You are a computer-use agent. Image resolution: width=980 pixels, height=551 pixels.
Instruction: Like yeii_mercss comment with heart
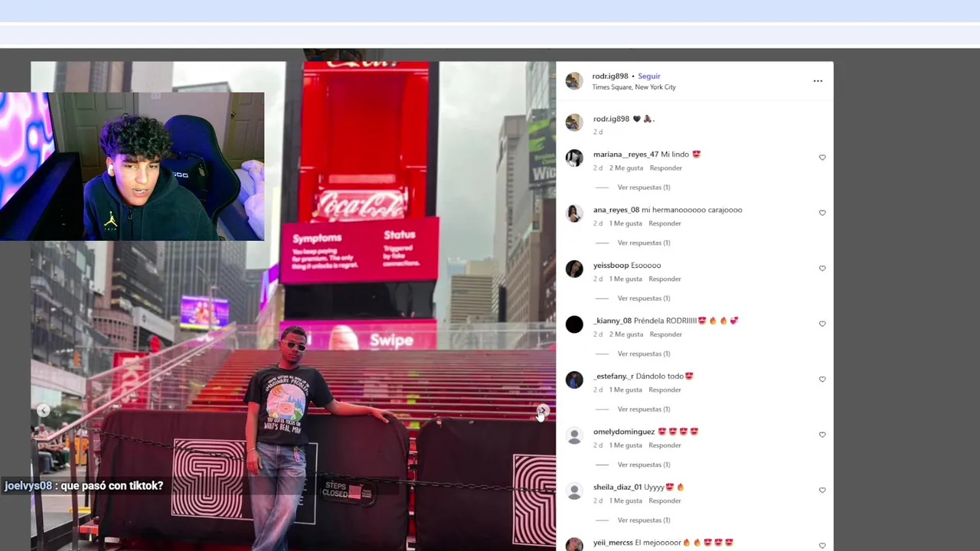(x=822, y=546)
